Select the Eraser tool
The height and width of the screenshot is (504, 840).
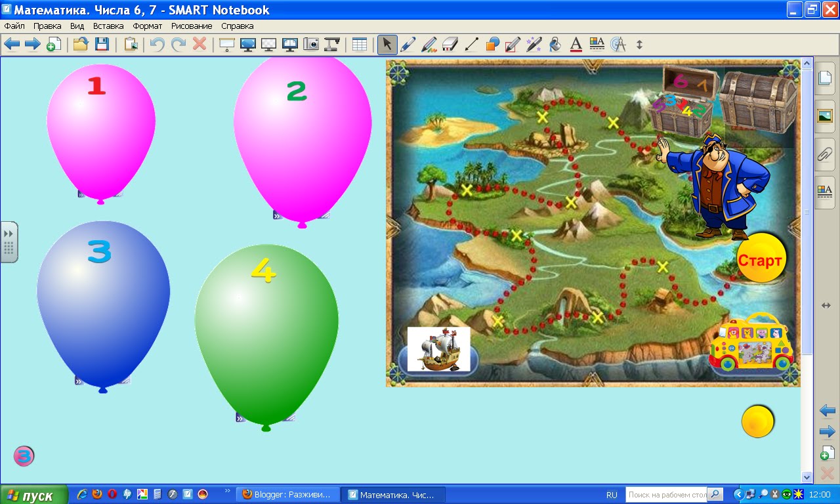click(450, 44)
